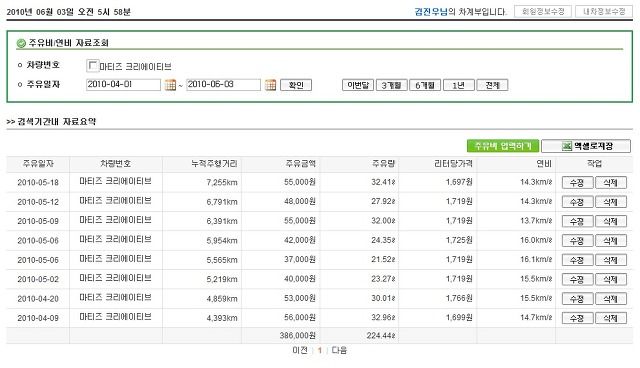Click the 224.44ℓ total fuel volume

(381, 335)
